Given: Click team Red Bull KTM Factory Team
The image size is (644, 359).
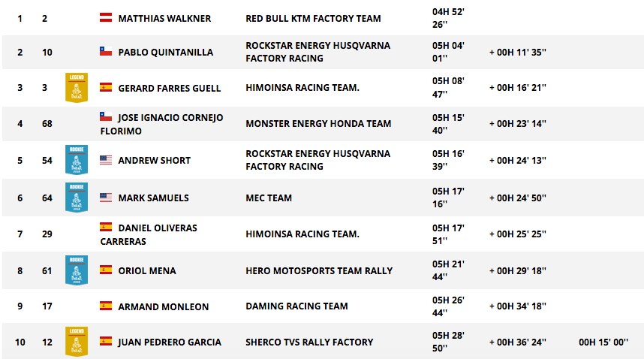Looking at the screenshot, I should [x=314, y=19].
